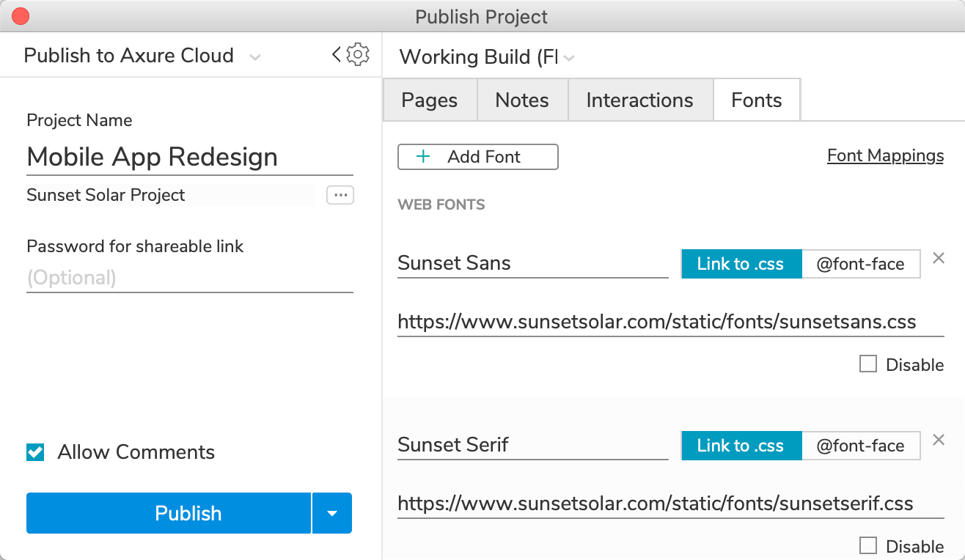Click the ellipsis button beside Sunset Solar Project

point(340,195)
